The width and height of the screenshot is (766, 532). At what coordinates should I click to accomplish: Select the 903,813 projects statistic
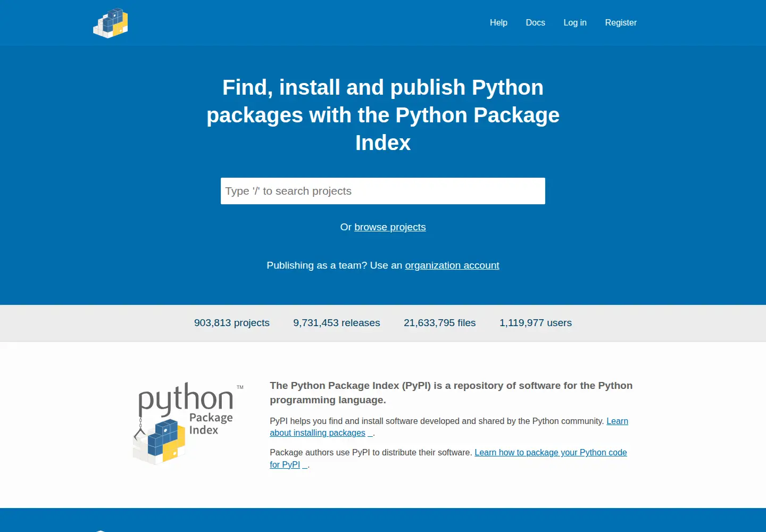232,323
